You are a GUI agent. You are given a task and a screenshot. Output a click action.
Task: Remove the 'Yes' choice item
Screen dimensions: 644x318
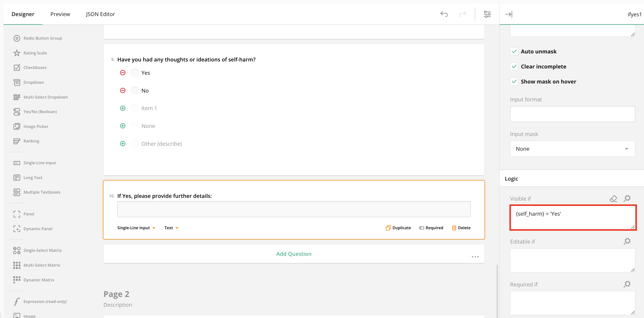pos(123,73)
